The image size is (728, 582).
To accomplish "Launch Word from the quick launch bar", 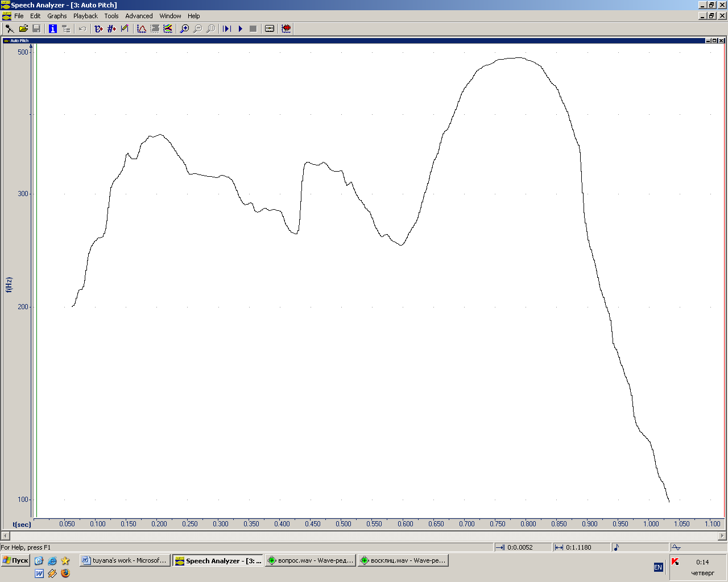I will pyautogui.click(x=39, y=573).
